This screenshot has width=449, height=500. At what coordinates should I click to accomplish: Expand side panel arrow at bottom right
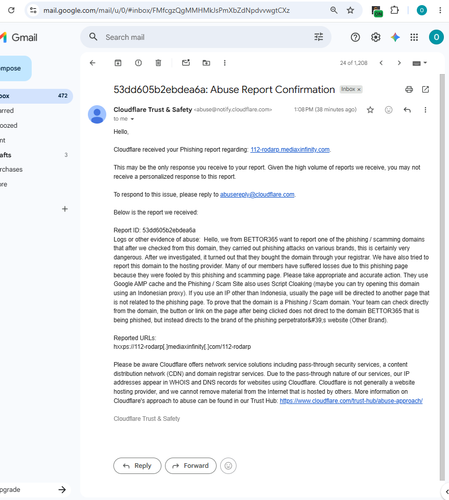point(447,491)
